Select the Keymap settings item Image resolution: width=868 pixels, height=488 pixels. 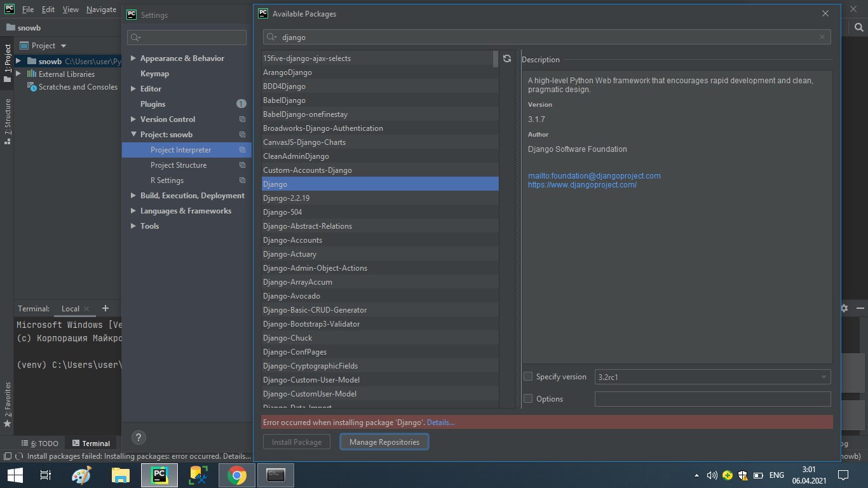click(x=154, y=74)
